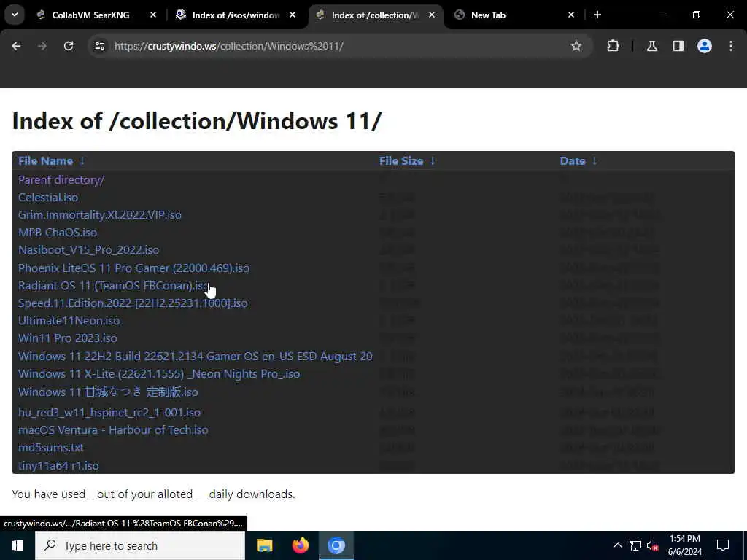
Task: Sort listing by File Name header
Action: (45, 161)
